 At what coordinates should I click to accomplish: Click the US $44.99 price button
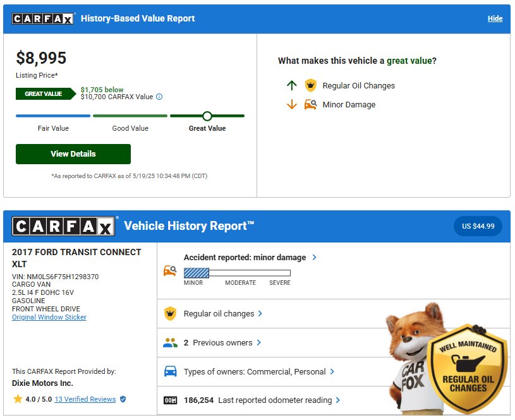point(478,226)
